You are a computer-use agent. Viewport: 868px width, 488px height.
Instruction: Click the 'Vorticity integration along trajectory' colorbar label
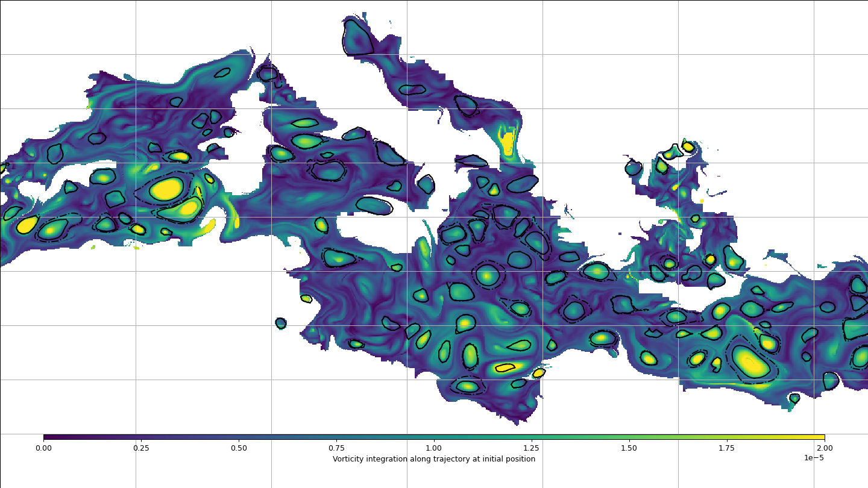434,459
